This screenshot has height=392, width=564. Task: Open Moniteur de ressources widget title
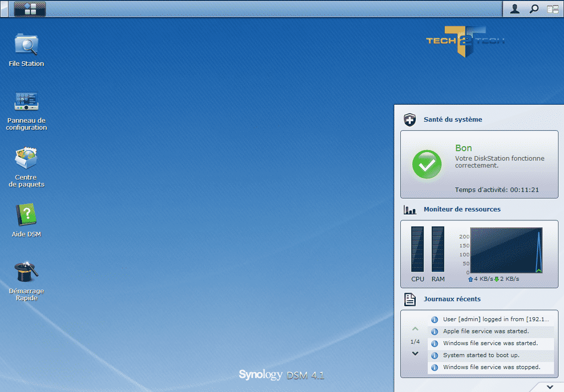pyautogui.click(x=462, y=209)
